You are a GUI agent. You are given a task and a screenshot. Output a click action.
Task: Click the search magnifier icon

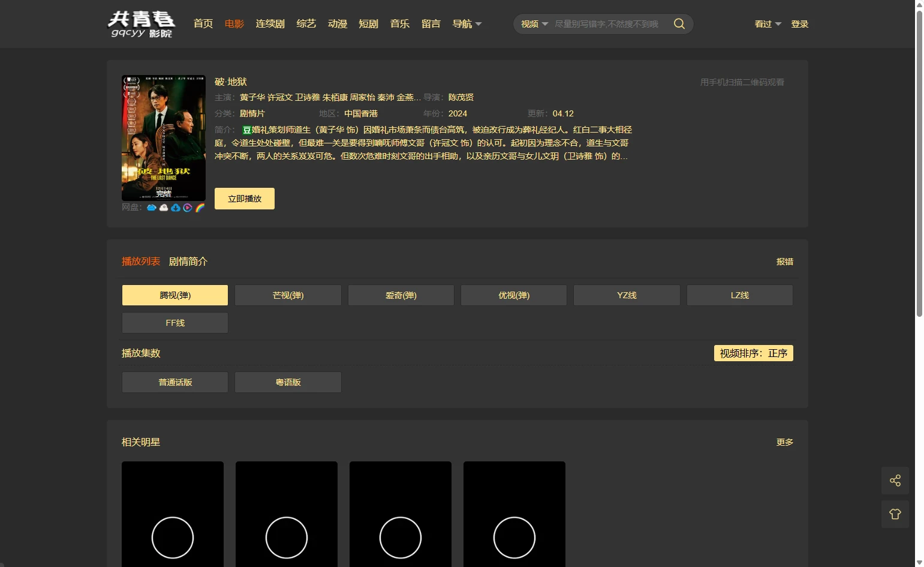pos(679,24)
